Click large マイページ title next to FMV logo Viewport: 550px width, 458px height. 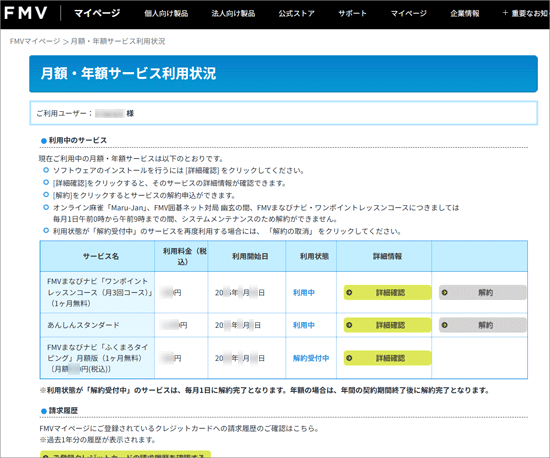pyautogui.click(x=97, y=13)
